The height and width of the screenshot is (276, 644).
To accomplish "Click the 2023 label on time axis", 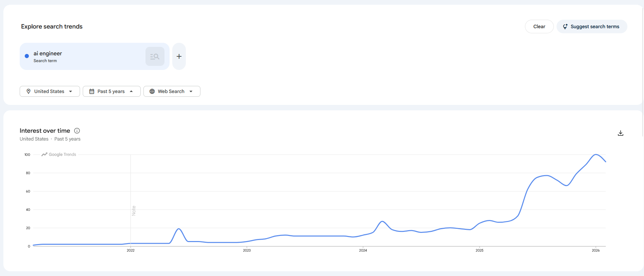I will point(247,250).
